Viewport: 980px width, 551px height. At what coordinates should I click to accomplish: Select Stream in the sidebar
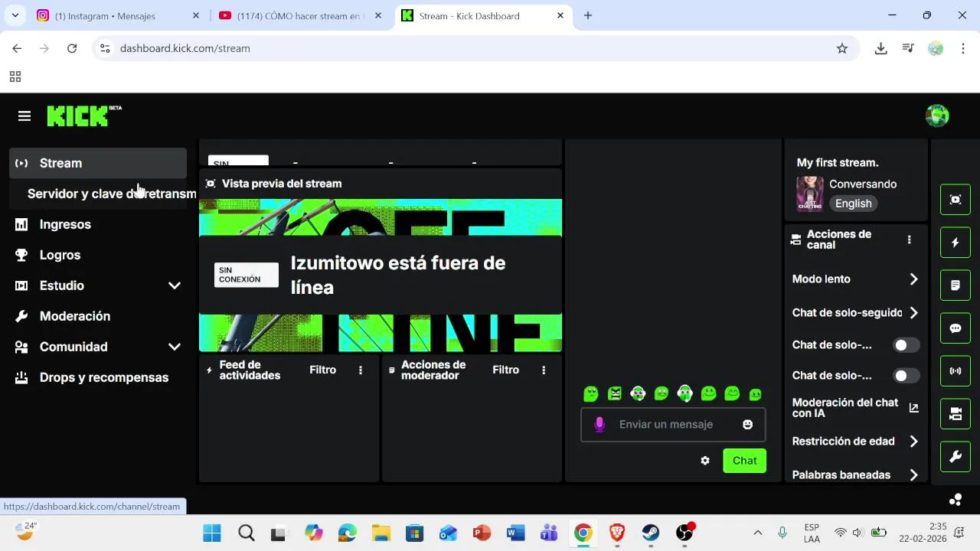tap(98, 163)
